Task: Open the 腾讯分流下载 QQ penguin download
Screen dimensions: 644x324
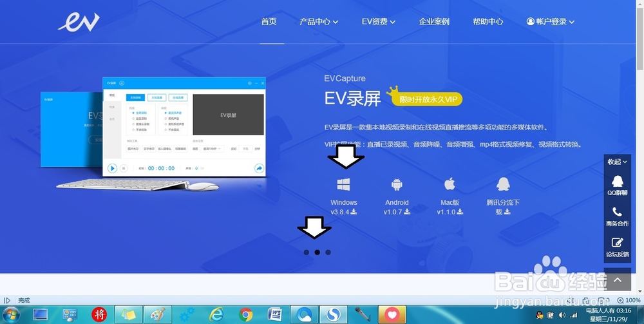Action: pos(503,196)
